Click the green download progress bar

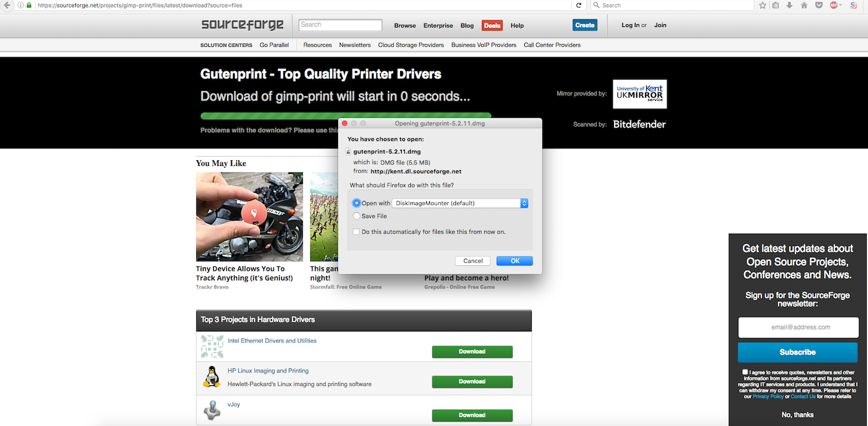pos(346,116)
